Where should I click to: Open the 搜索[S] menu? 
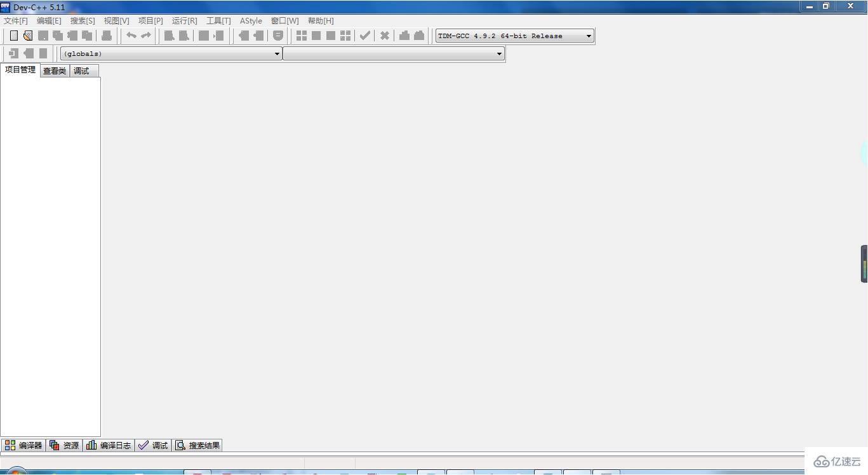[x=83, y=20]
